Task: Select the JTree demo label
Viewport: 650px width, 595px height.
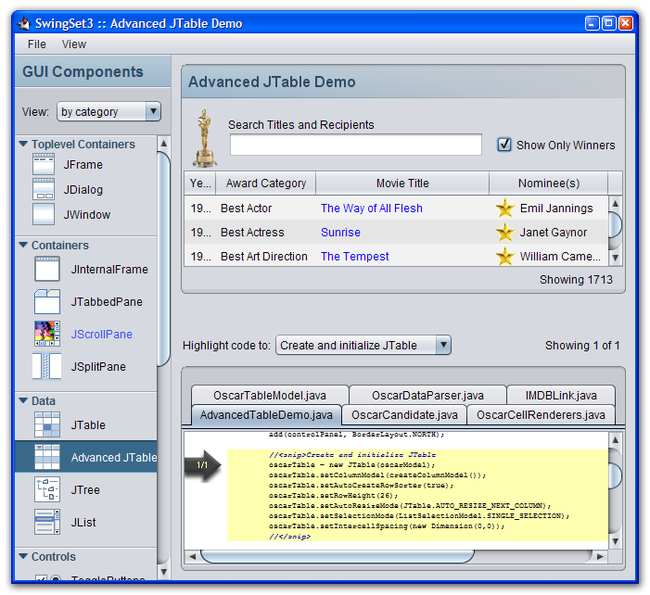Action: (85, 489)
